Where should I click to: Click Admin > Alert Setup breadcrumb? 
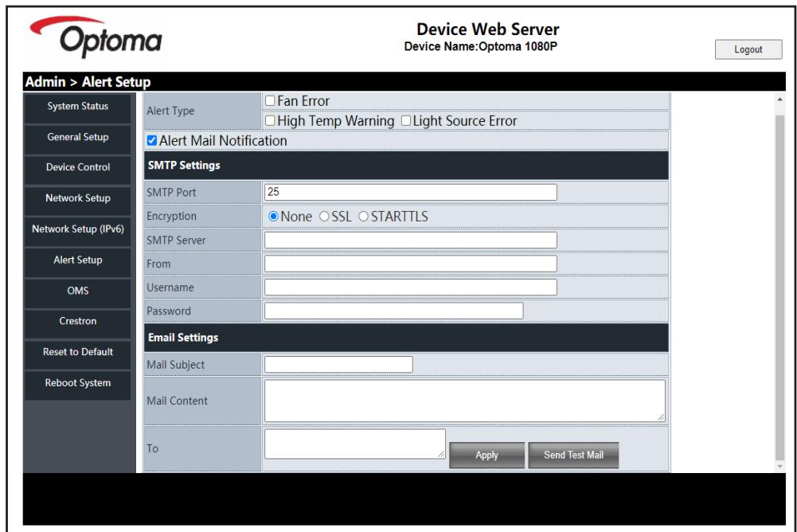[88, 82]
